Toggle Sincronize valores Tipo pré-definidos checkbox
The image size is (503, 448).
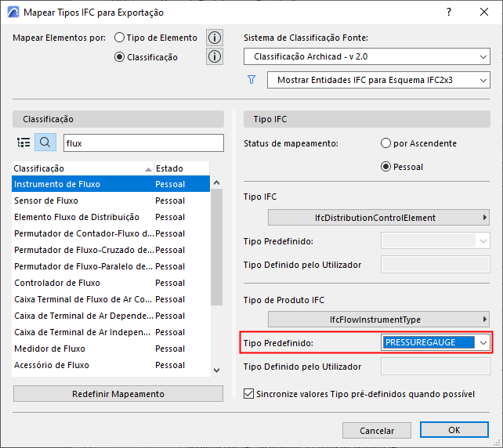(x=250, y=394)
